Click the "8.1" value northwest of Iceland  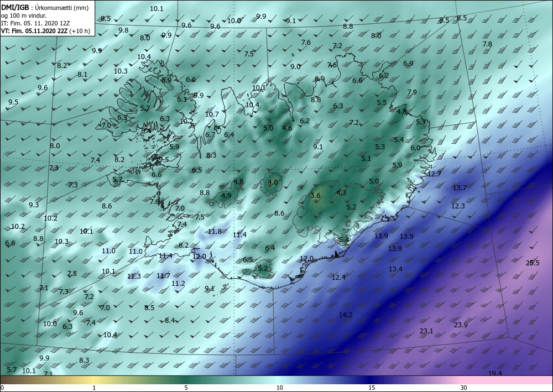[82, 75]
